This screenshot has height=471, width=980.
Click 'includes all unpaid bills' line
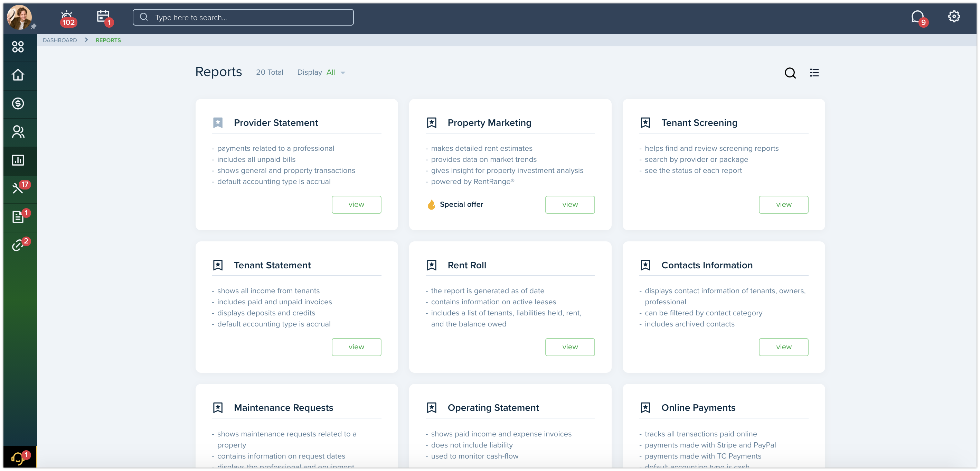[256, 159]
